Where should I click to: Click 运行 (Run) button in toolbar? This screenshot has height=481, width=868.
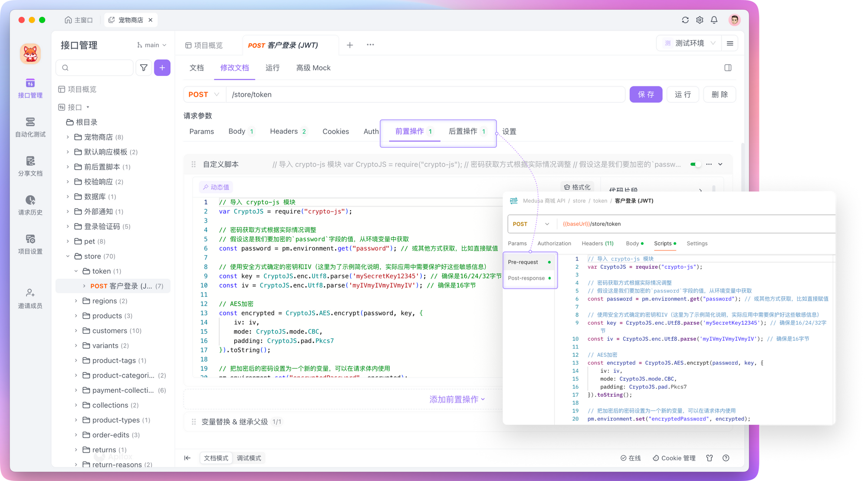684,94
